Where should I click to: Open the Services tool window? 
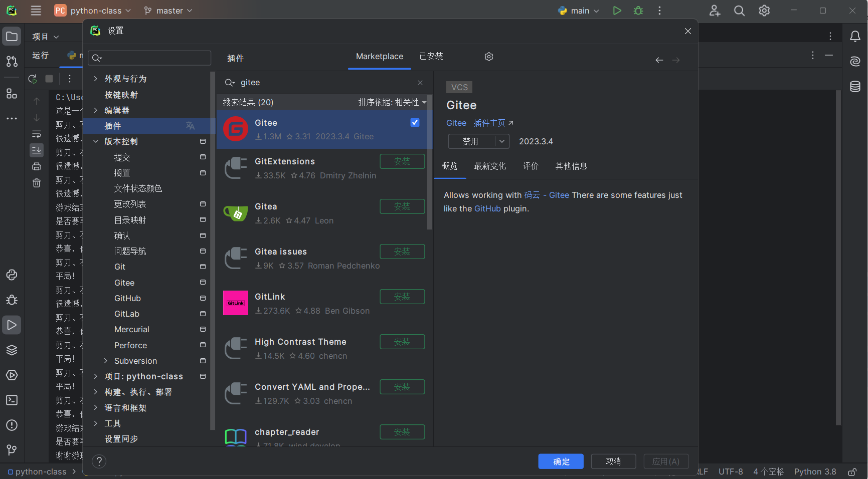[12, 375]
